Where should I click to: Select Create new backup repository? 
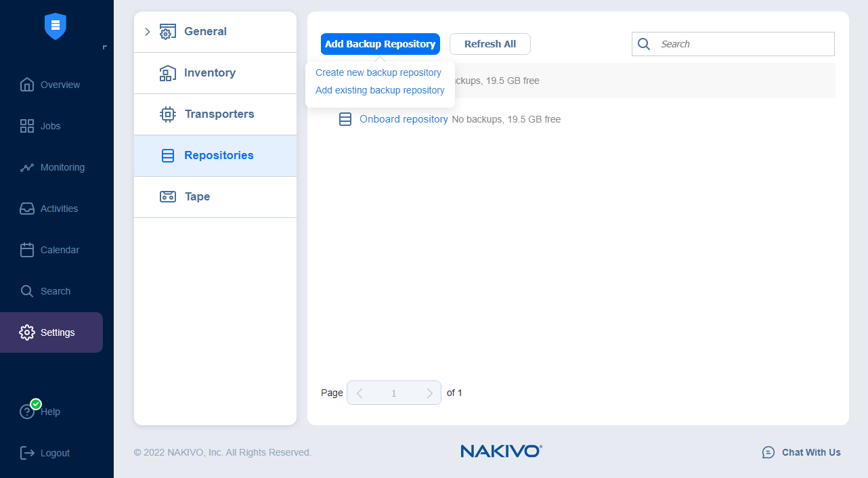[378, 72]
